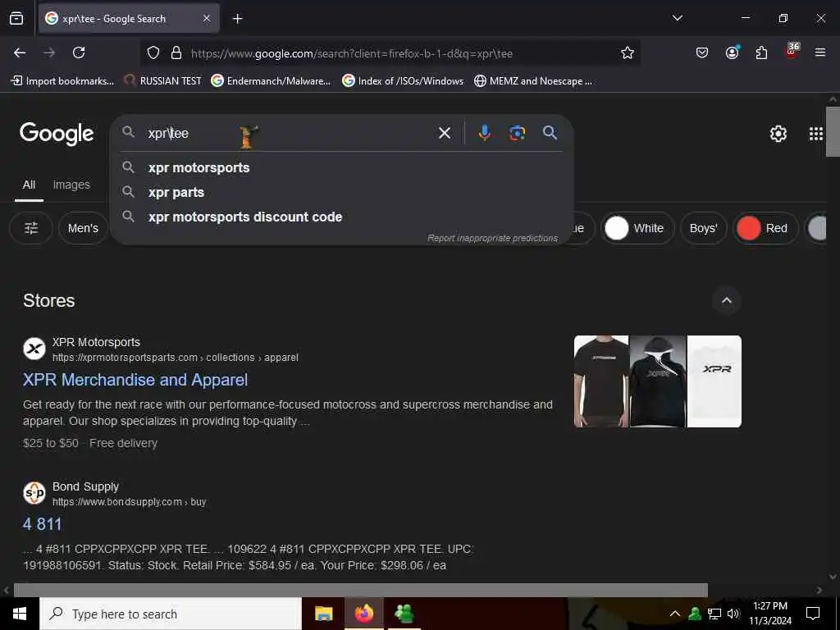Reload the current page
840x630 pixels.
click(x=79, y=52)
